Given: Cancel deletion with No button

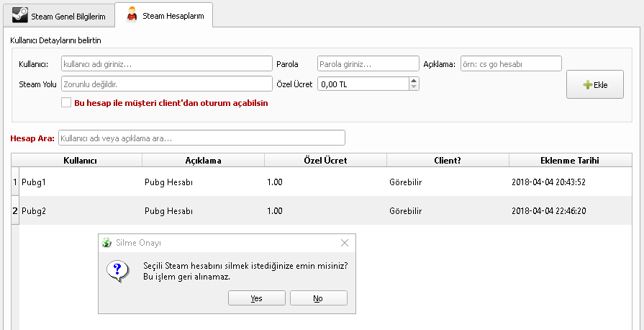Looking at the screenshot, I should (318, 298).
